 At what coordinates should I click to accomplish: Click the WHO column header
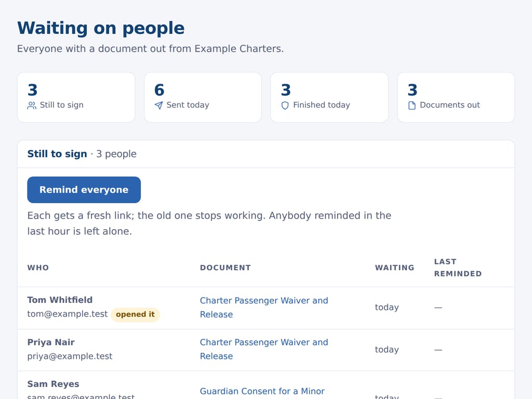pos(38,268)
